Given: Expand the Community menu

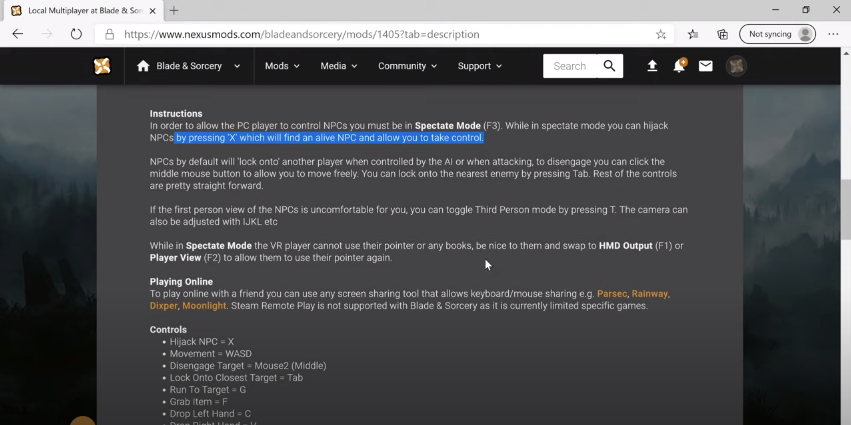Looking at the screenshot, I should [408, 66].
